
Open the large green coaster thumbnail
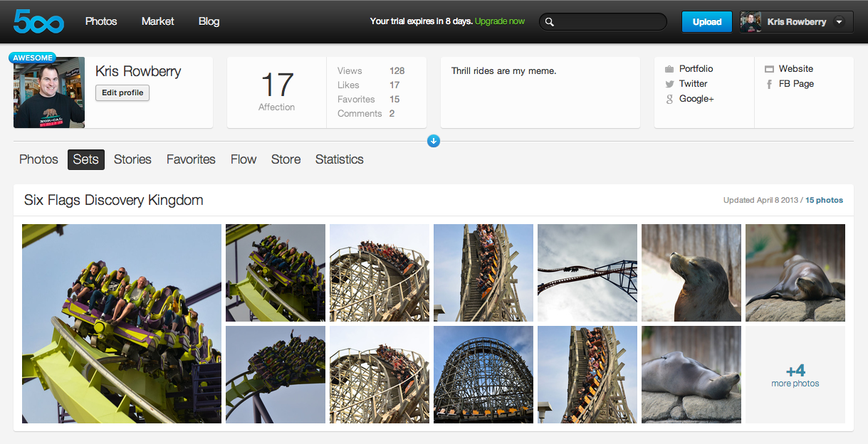(122, 324)
